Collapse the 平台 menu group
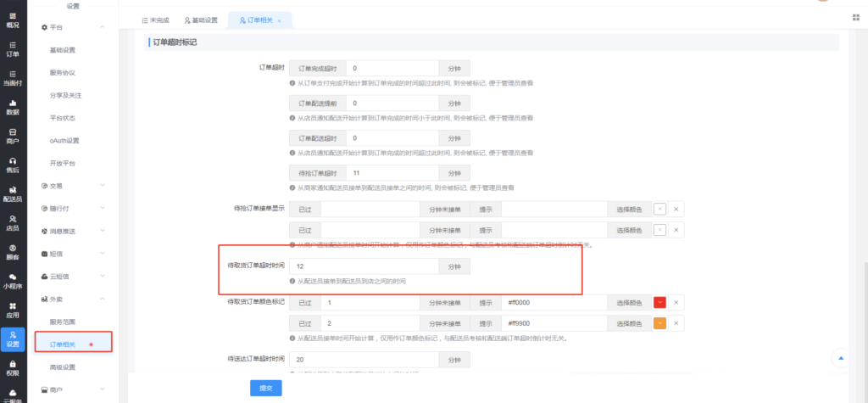The height and width of the screenshot is (403, 868). (x=102, y=28)
